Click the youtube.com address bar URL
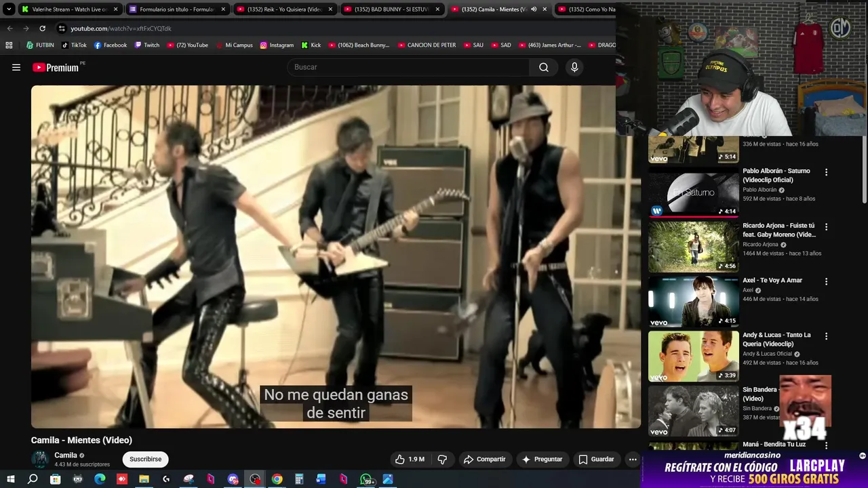Screen dimensions: 868x488 click(121, 28)
